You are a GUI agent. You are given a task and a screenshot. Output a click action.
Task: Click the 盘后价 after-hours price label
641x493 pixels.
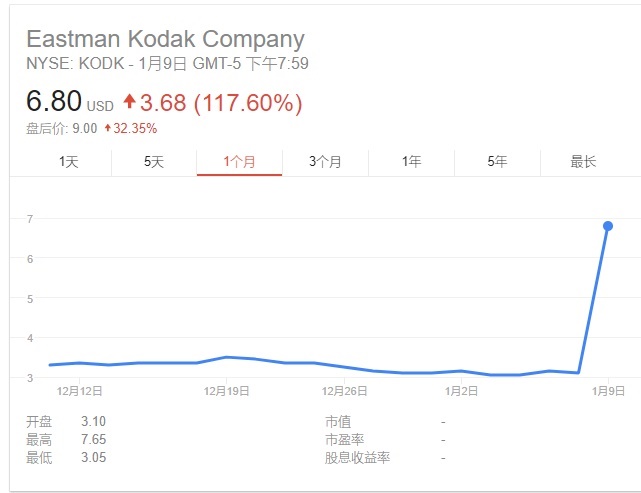click(x=45, y=128)
